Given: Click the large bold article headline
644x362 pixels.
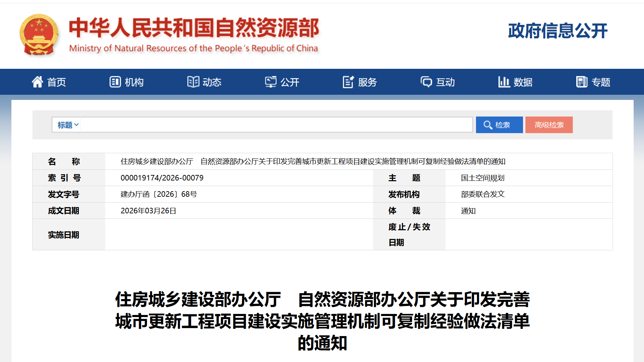Looking at the screenshot, I should point(323,321).
